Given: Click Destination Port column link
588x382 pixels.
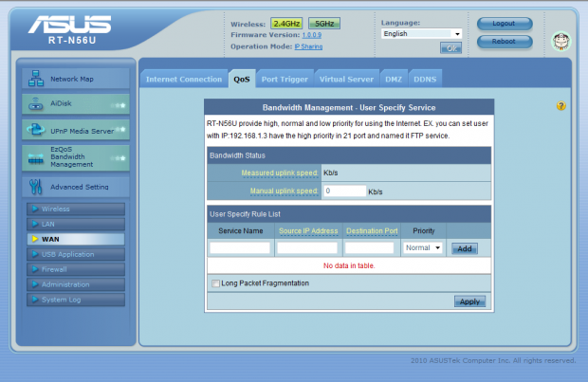Looking at the screenshot, I should 372,231.
